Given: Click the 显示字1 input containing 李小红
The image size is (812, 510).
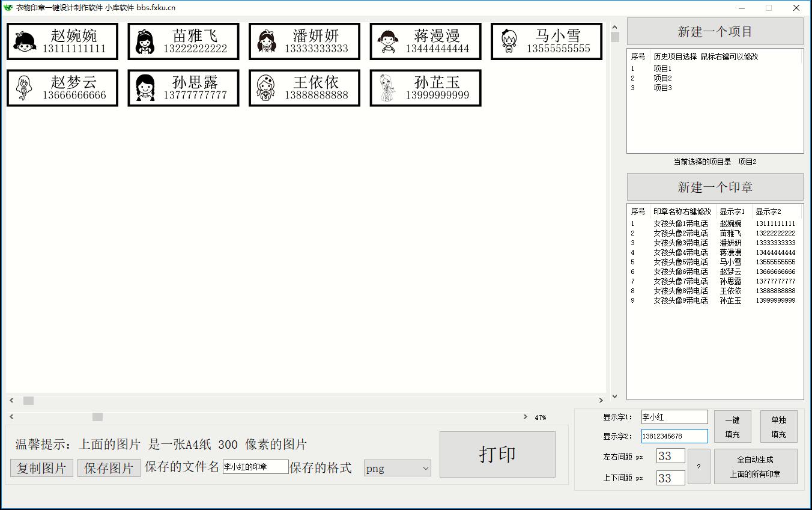Looking at the screenshot, I should point(674,417).
